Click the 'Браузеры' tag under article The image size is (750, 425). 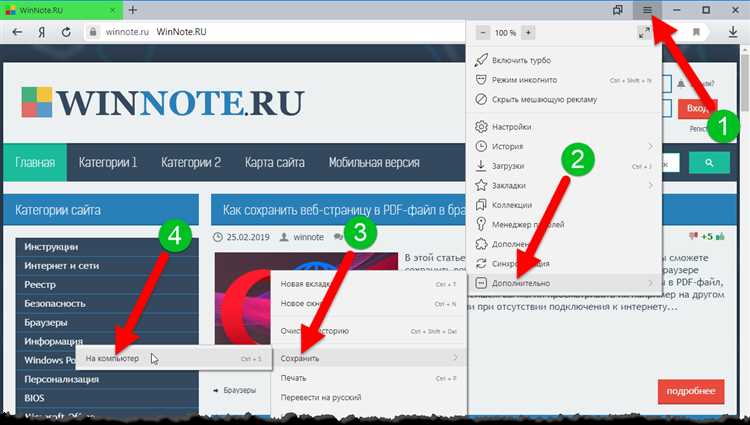239,390
